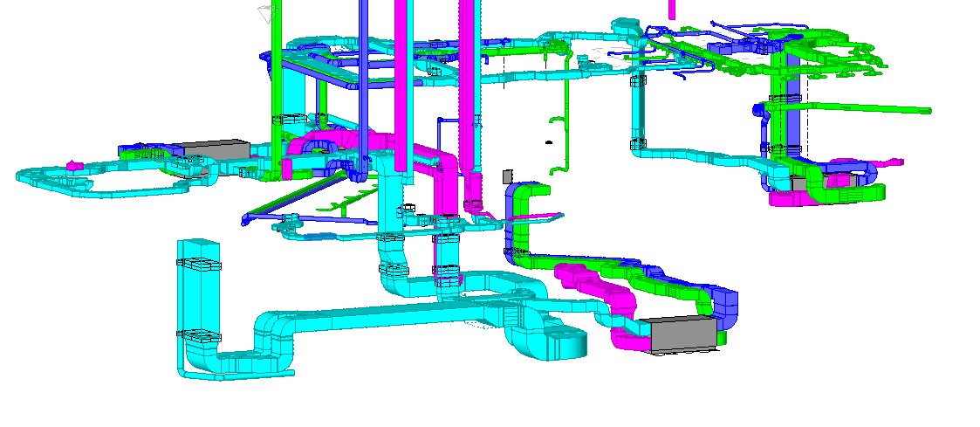Screen dimensions: 980x427
Task: Select the small gray box in center
Action: [508, 176]
